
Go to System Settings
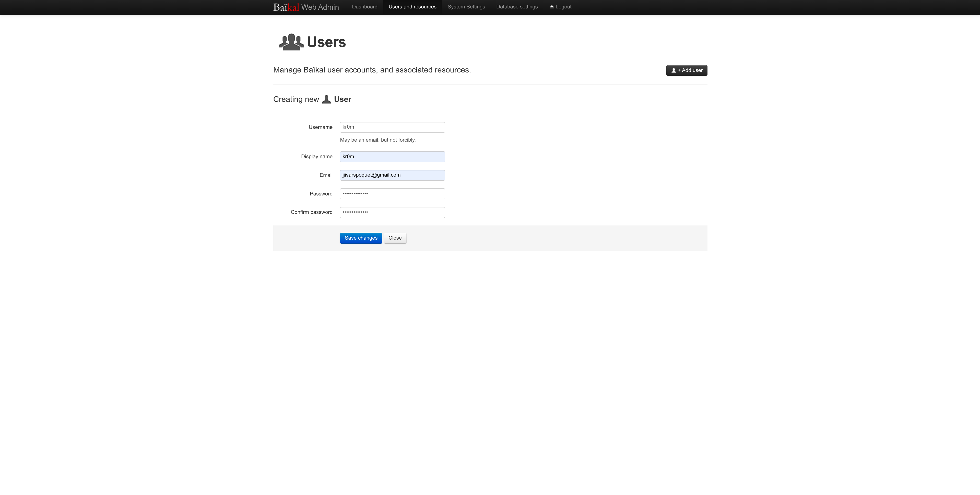tap(466, 7)
